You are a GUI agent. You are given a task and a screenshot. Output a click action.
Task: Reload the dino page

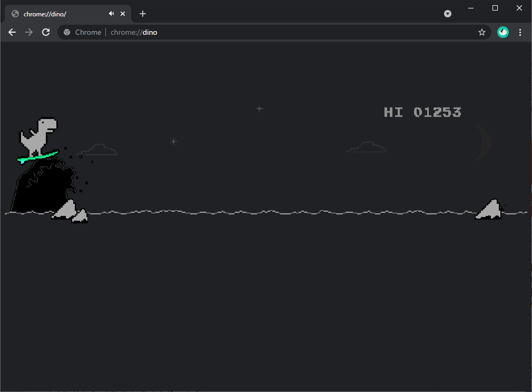point(46,32)
